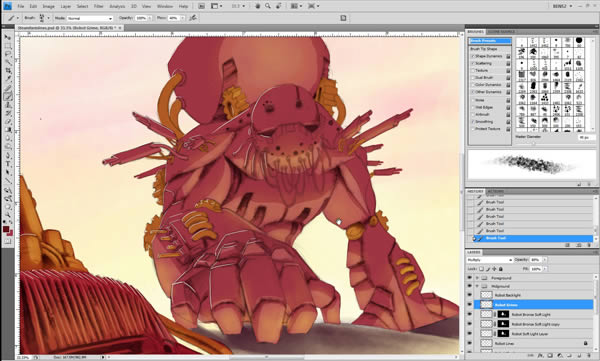Image resolution: width=600 pixels, height=361 pixels.
Task: Disable the Scattering checkbox
Action: (473, 64)
